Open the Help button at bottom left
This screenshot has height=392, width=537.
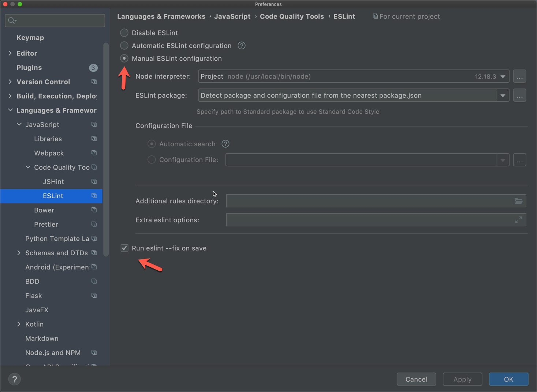pos(15,380)
